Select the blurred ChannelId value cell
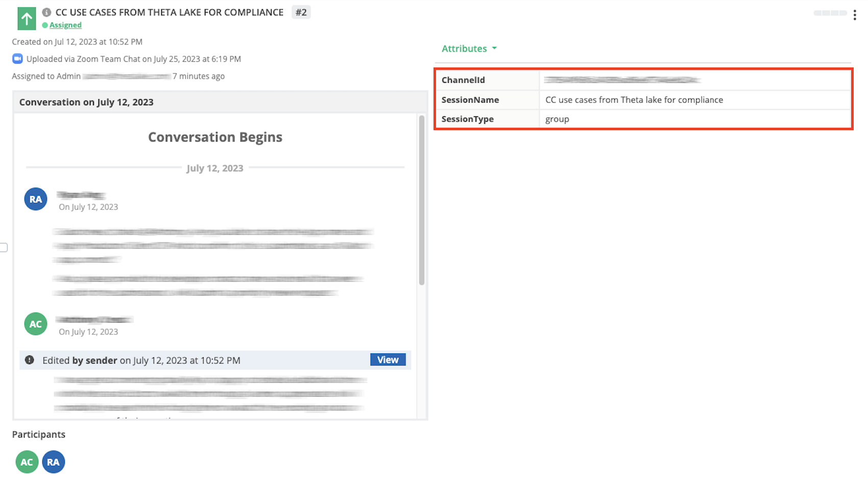This screenshot has height=479, width=868. [x=695, y=80]
